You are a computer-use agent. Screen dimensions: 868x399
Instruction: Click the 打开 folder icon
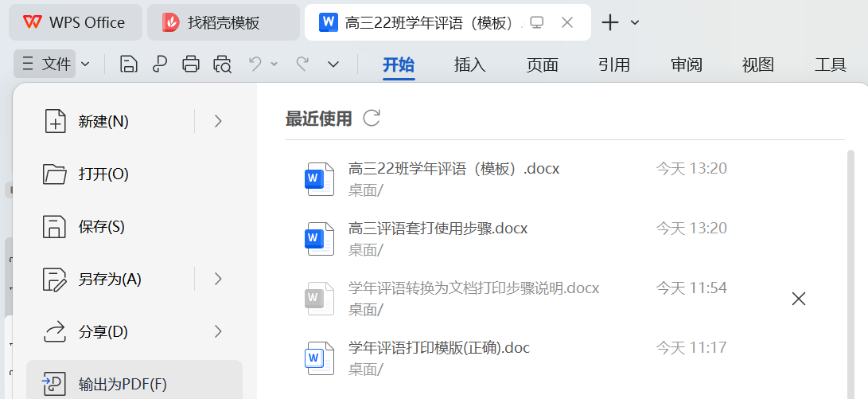(55, 174)
